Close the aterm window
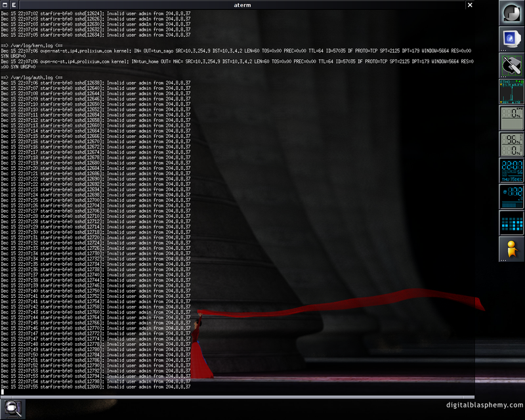 (x=470, y=5)
